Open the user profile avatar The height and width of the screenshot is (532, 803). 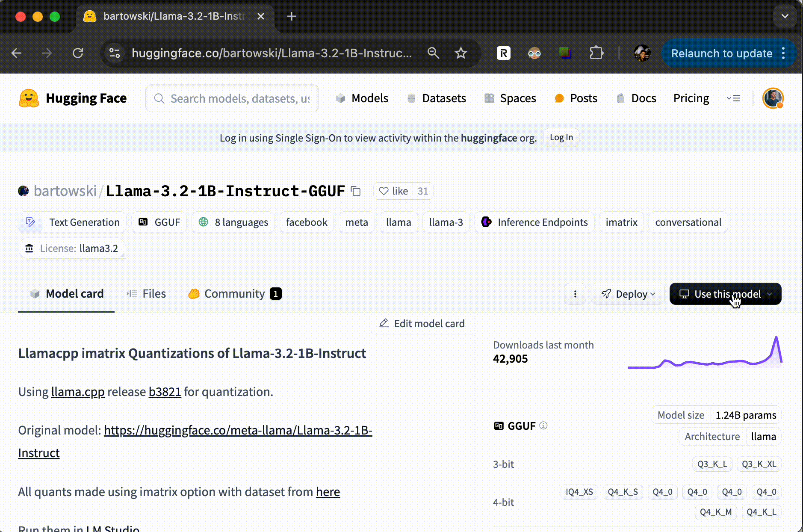coord(773,98)
